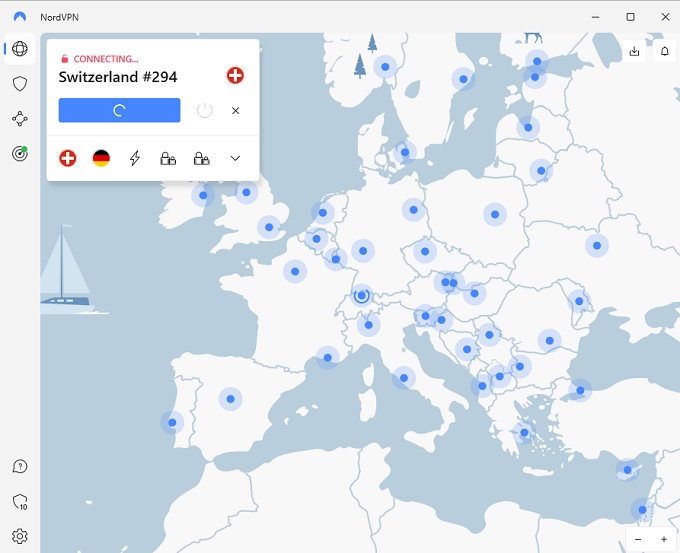Open the globe map view in sidebar
The image size is (680, 553).
point(20,49)
